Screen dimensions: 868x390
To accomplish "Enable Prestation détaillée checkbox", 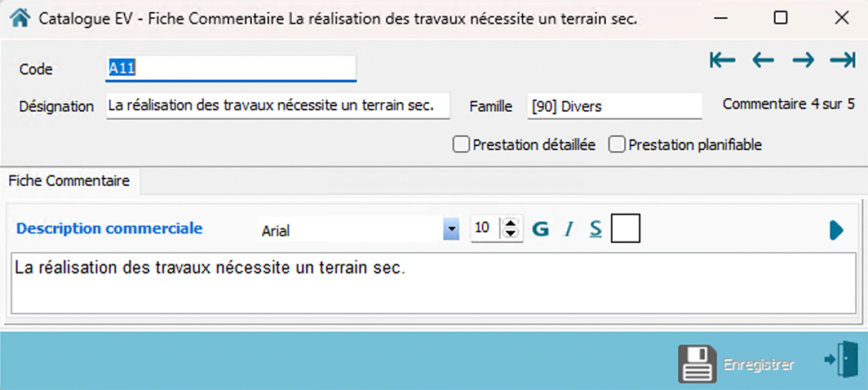I will coord(461,144).
